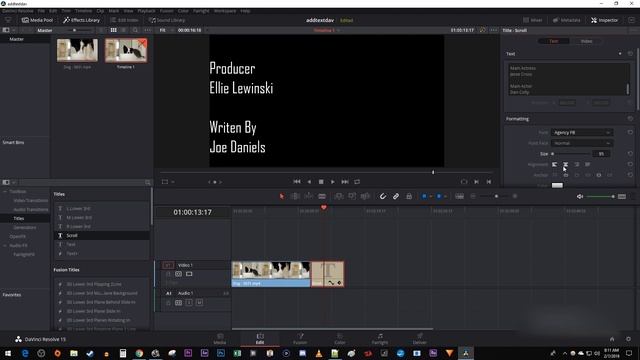
Task: Go to the Deliver page
Action: [419, 339]
